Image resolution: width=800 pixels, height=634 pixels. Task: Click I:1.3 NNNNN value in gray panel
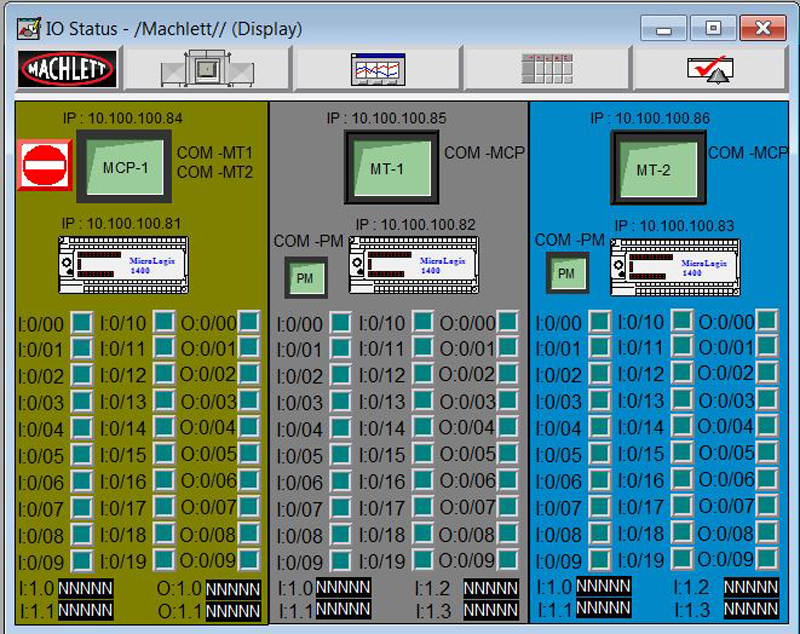491,610
